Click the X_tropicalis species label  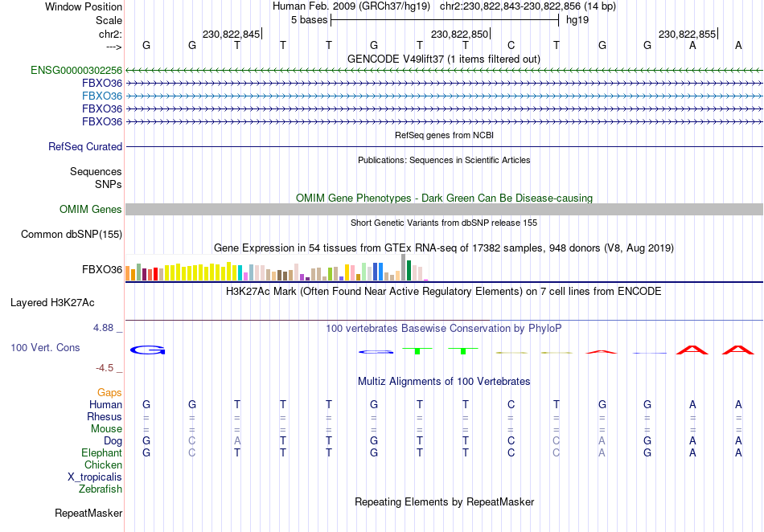pyautogui.click(x=95, y=477)
